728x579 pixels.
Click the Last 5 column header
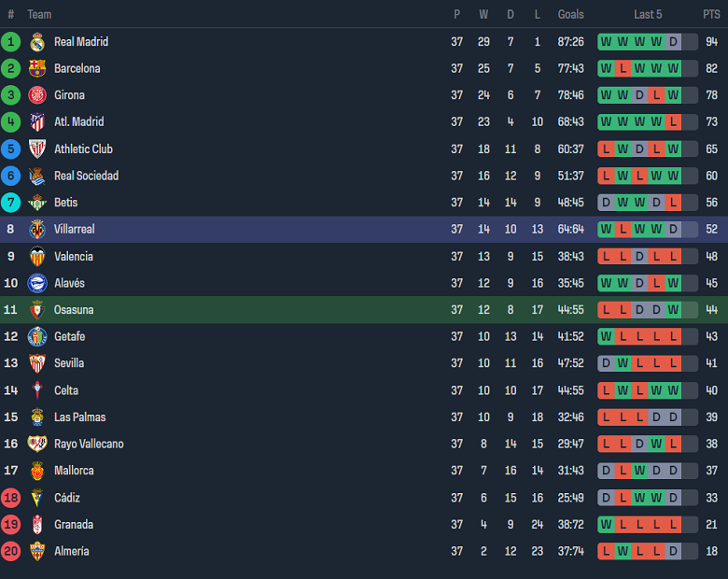click(648, 14)
